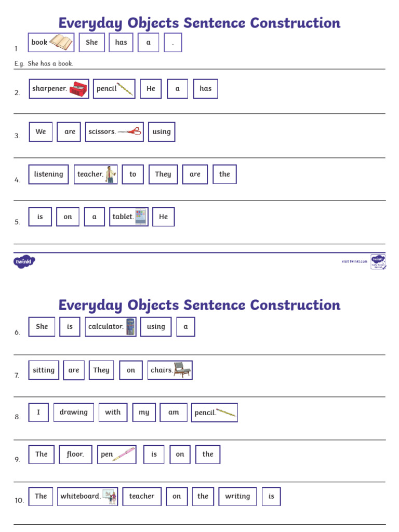Click the full stop card in row 1
Viewport: 399px width, 532px height.
173,43
